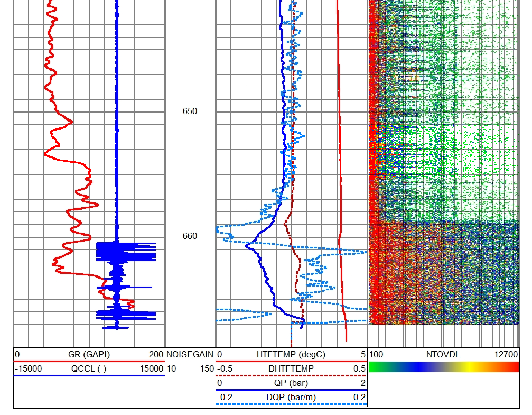This screenshot has width=532, height=415.
Task: Click the NOISEGAIN track header
Action: tap(189, 353)
